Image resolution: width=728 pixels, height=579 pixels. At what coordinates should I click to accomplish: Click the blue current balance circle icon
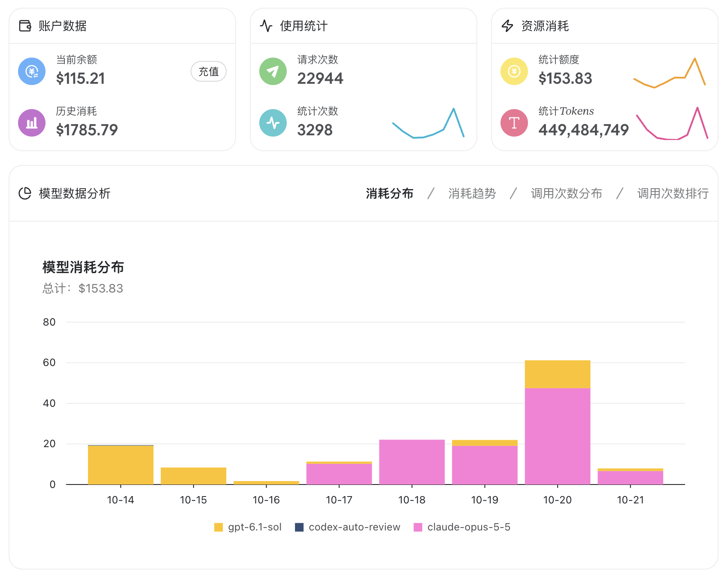(x=32, y=71)
